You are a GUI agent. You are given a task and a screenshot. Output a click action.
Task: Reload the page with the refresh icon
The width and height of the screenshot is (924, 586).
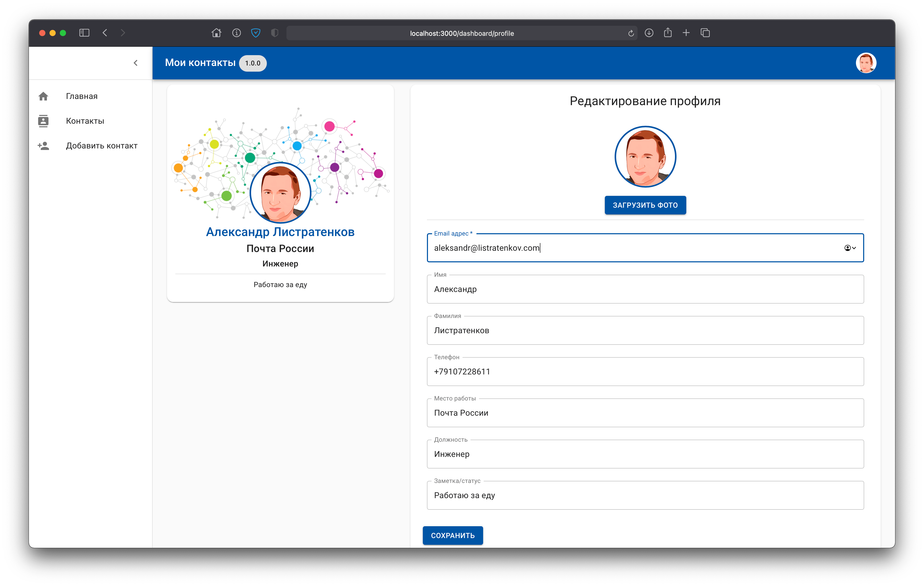click(x=631, y=33)
